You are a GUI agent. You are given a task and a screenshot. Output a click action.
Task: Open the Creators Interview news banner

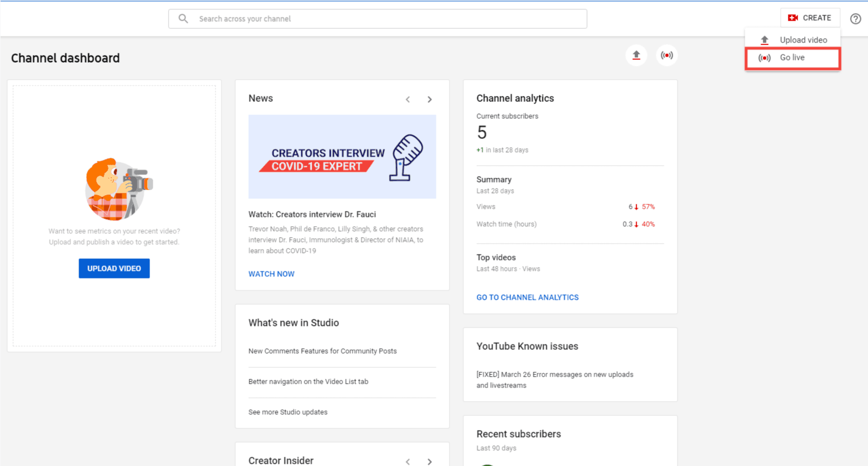[342, 156]
